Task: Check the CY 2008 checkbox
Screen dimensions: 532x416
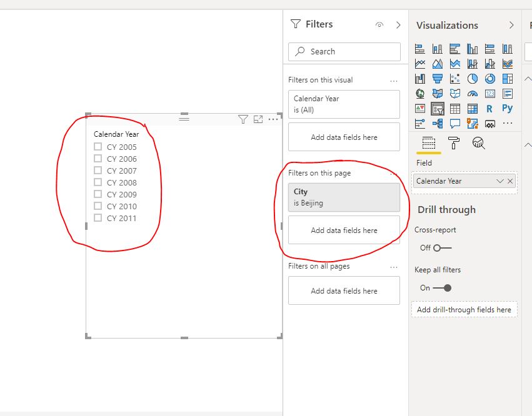Action: tap(98, 182)
